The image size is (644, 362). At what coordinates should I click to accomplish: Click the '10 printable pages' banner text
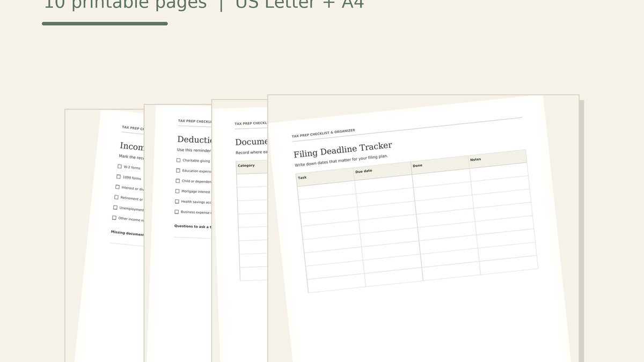point(125,4)
